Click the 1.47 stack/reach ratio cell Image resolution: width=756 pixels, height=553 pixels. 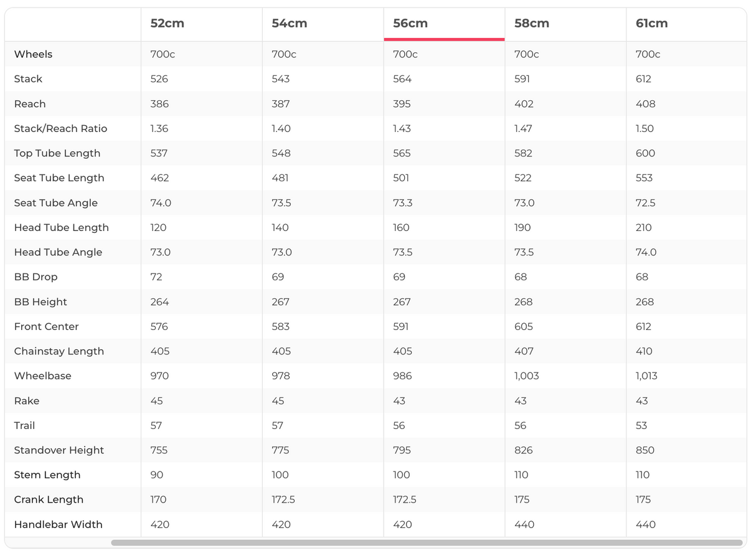click(x=523, y=129)
